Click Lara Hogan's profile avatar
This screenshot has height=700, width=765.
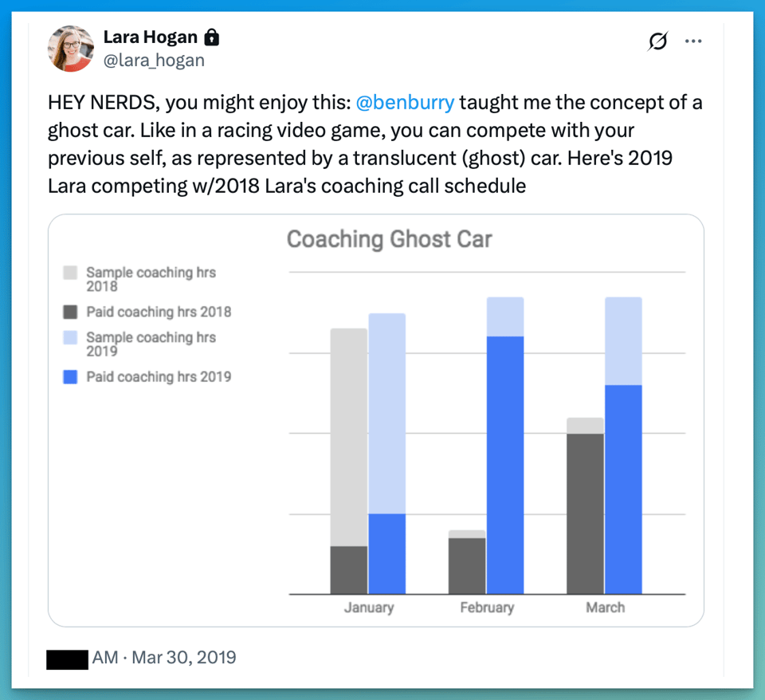point(71,49)
